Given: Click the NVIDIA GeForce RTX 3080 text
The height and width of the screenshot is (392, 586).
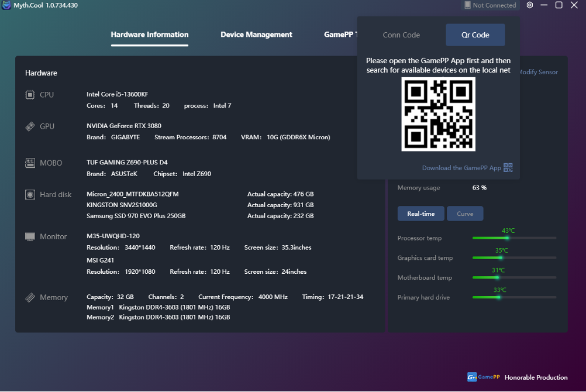Looking at the screenshot, I should 124,126.
